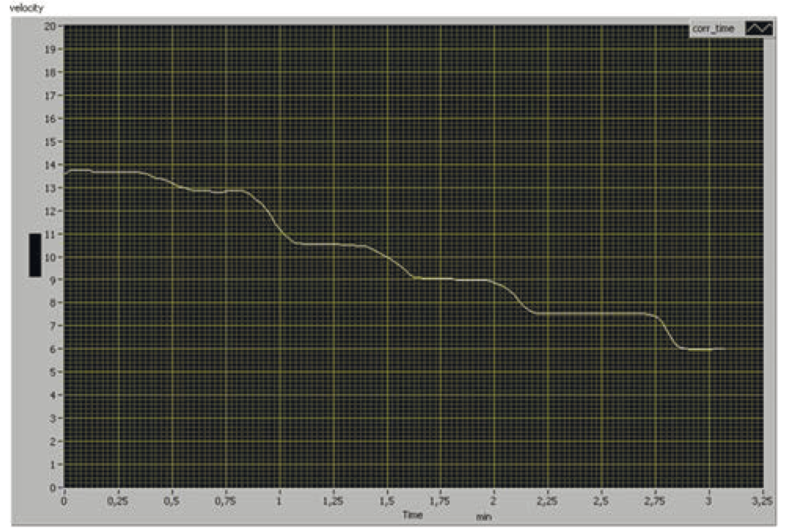Click the x-axis value 1,5
This screenshot has width=788, height=532.
(387, 500)
